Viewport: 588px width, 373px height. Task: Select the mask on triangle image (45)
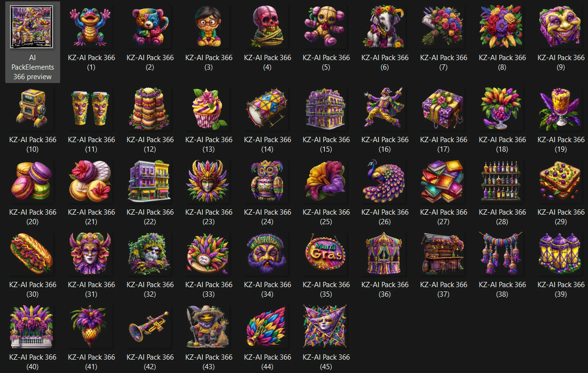click(x=326, y=326)
